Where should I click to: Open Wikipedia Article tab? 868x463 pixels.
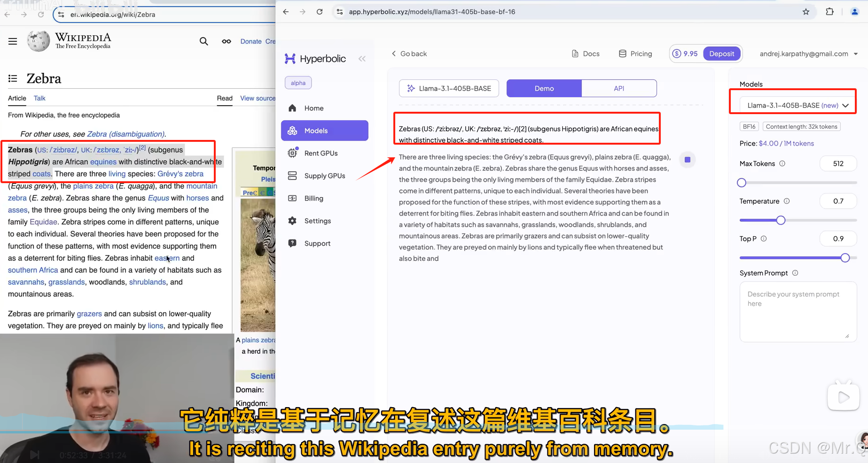pos(17,98)
